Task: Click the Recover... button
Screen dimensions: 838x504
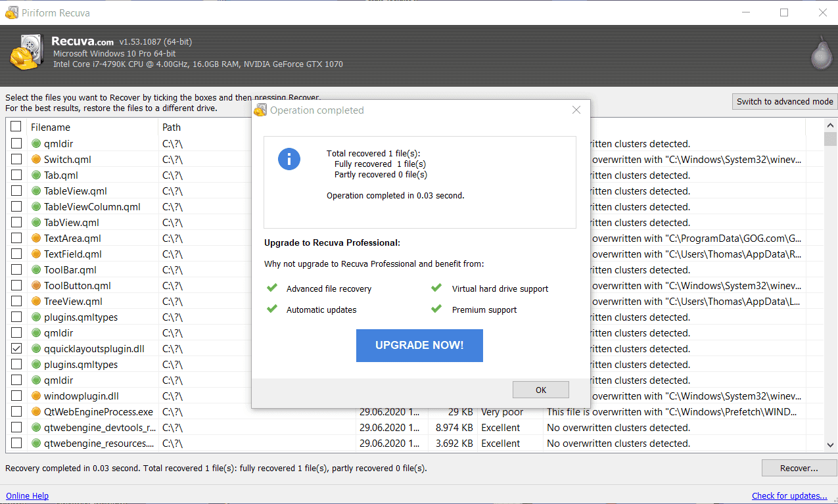Action: (x=799, y=467)
